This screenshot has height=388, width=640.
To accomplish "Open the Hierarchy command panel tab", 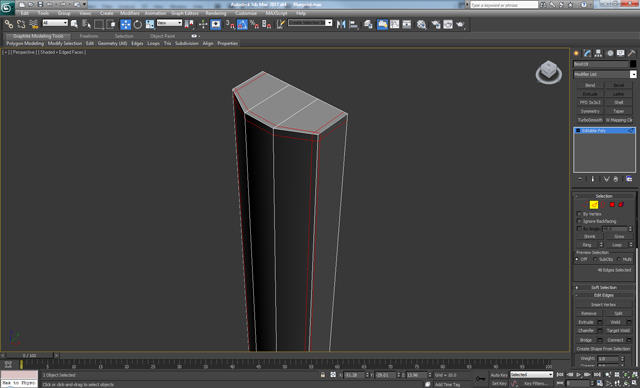I will click(598, 53).
